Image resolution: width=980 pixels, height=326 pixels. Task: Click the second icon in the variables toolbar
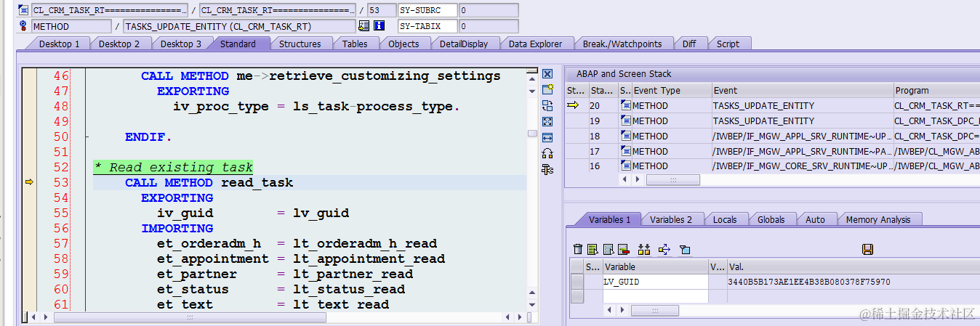(593, 249)
